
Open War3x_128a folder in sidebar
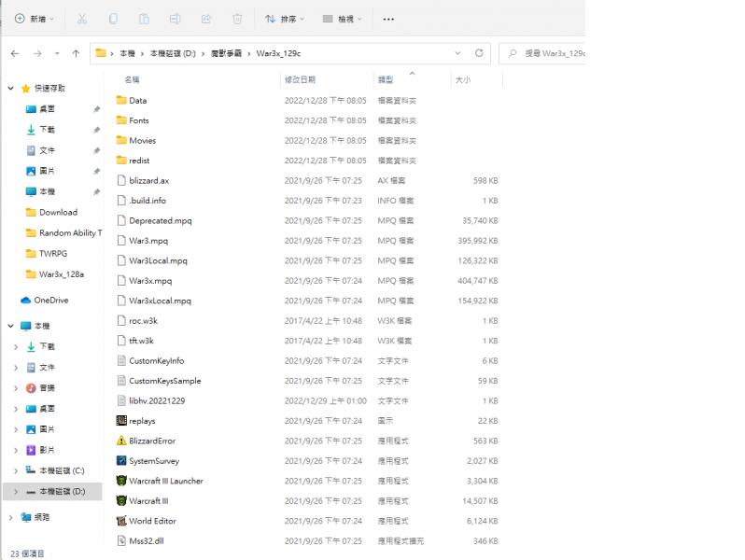62,274
